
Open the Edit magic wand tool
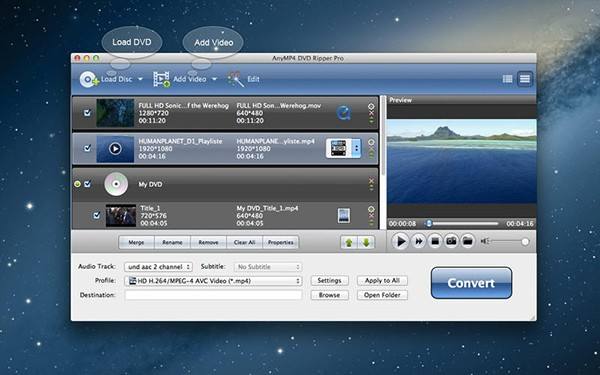point(236,79)
